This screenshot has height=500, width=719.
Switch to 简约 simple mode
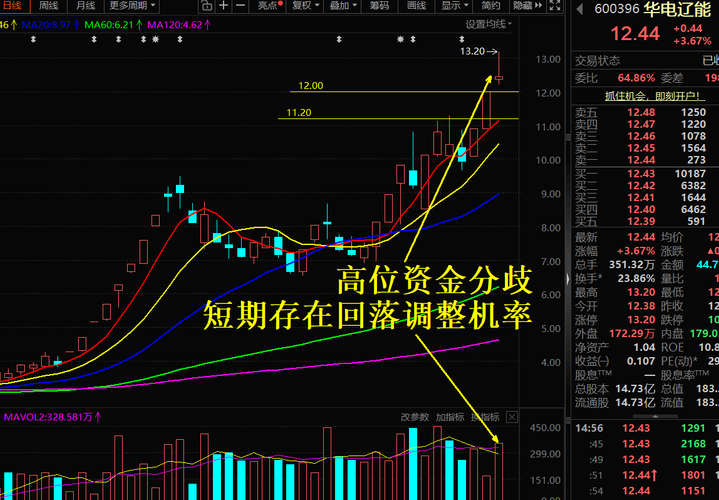click(490, 6)
